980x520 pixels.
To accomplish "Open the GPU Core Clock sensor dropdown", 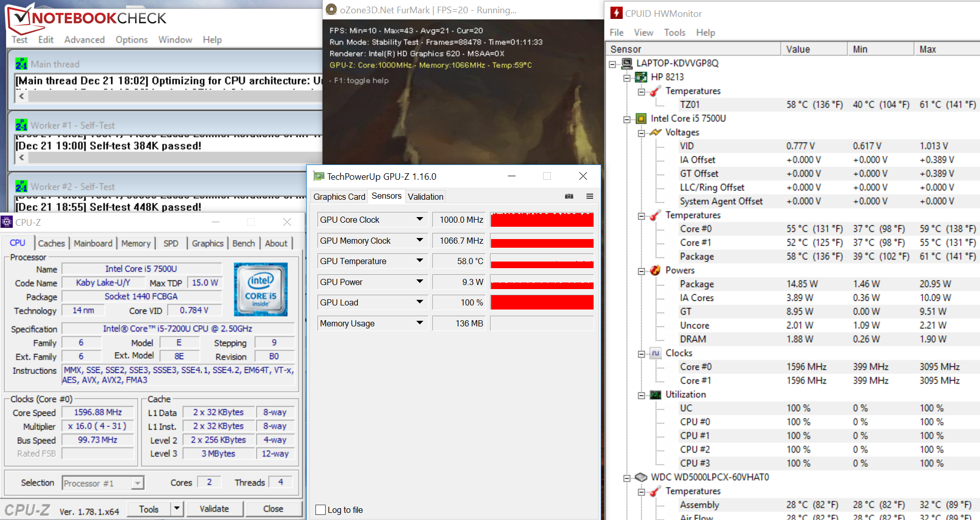I will pyautogui.click(x=420, y=220).
